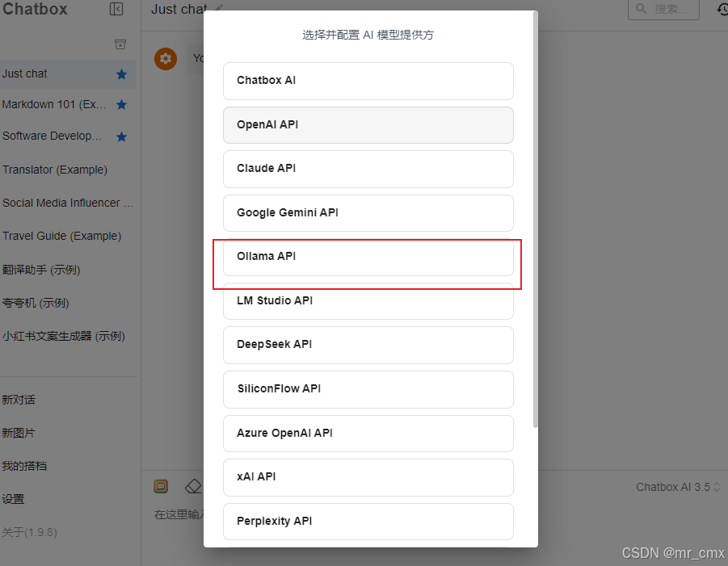Click the history icon in top right corner
This screenshot has width=728, height=566.
[x=722, y=9]
